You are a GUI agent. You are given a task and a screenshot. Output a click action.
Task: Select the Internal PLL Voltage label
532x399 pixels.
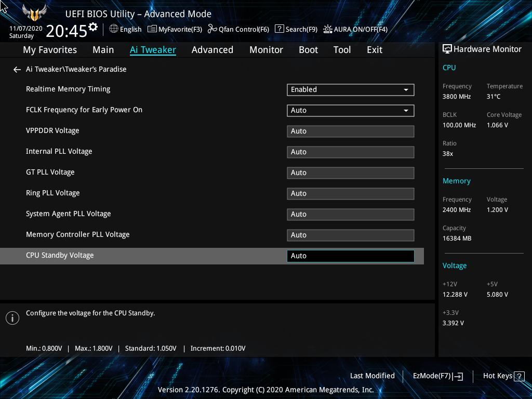click(59, 152)
